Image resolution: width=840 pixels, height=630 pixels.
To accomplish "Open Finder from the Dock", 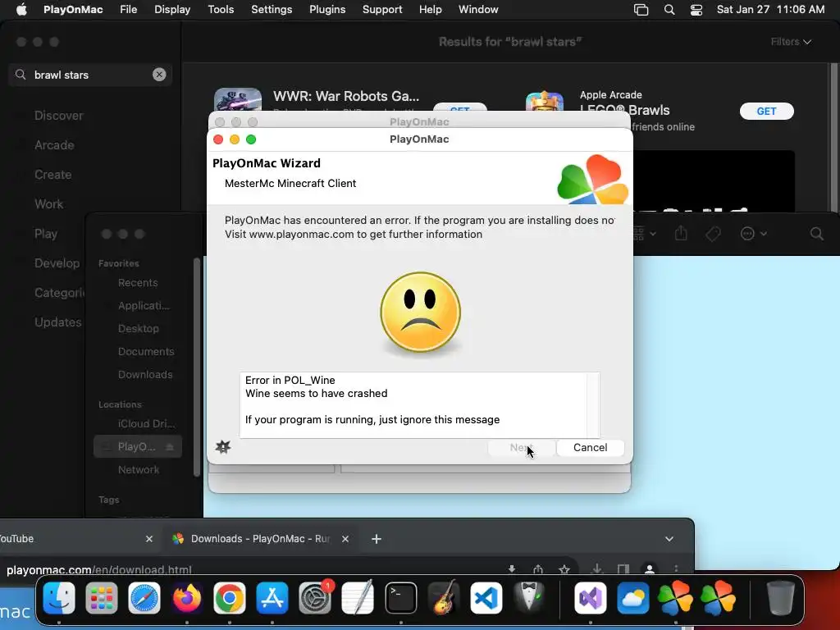I will [59, 597].
